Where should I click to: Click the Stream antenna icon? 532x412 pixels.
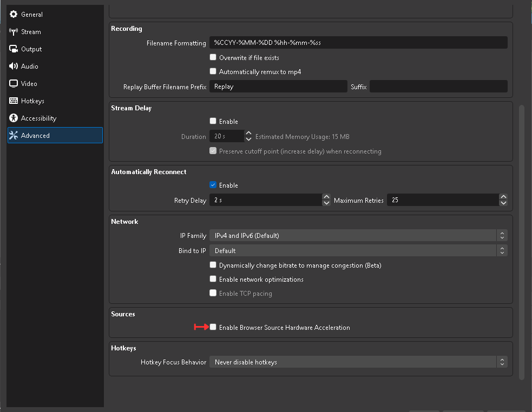click(x=14, y=31)
